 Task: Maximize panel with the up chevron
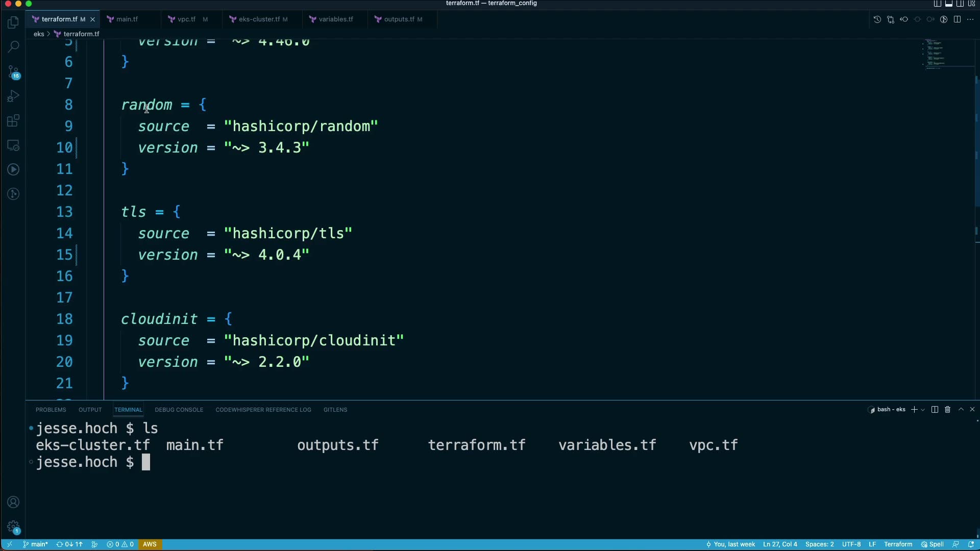click(961, 410)
